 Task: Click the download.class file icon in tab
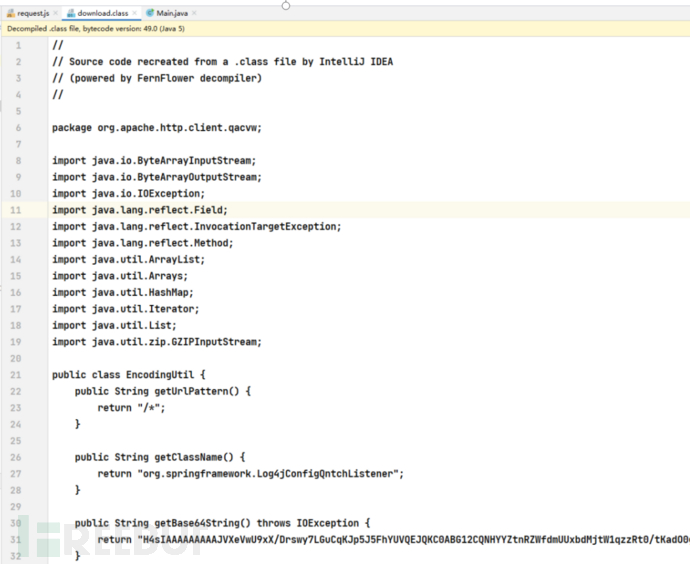coord(70,13)
